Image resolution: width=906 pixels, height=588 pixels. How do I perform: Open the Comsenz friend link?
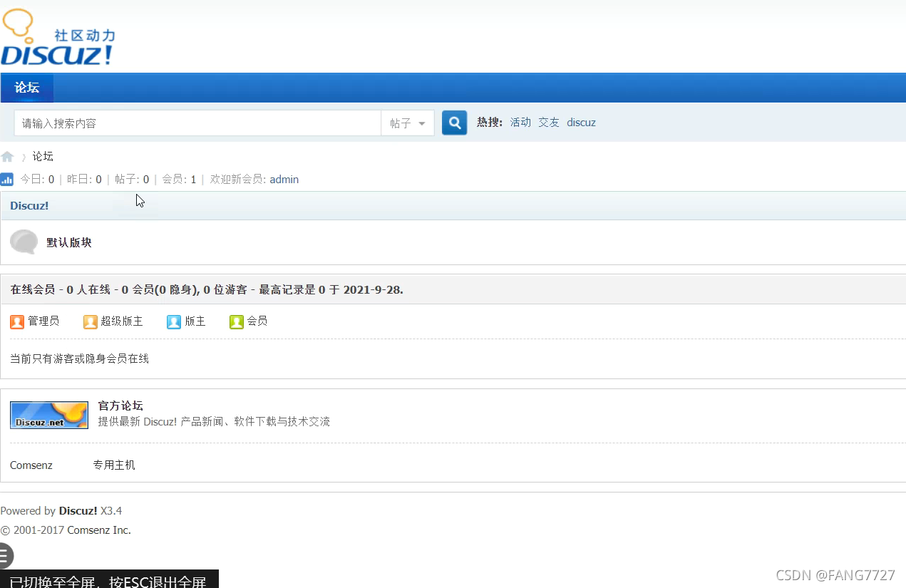(x=31, y=465)
